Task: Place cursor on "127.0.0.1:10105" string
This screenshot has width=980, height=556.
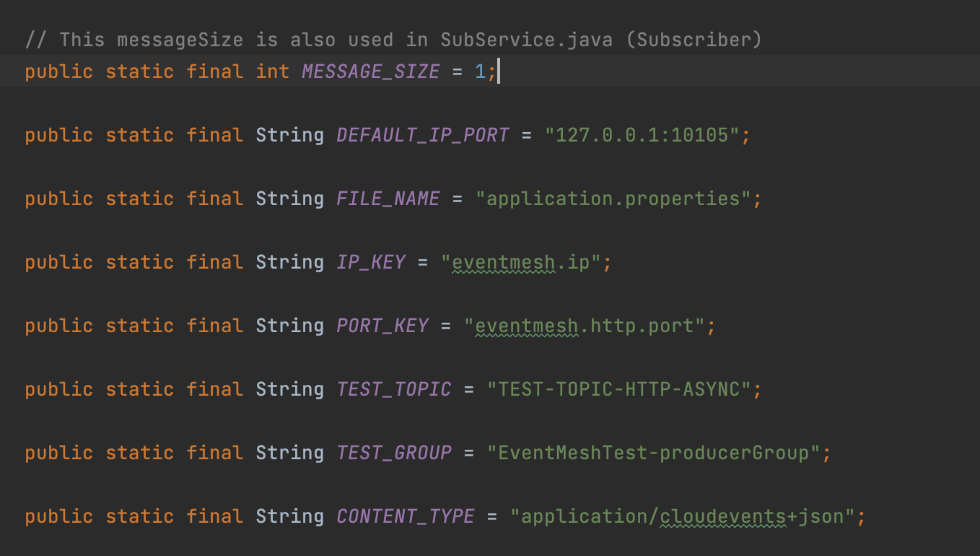Action: 642,135
